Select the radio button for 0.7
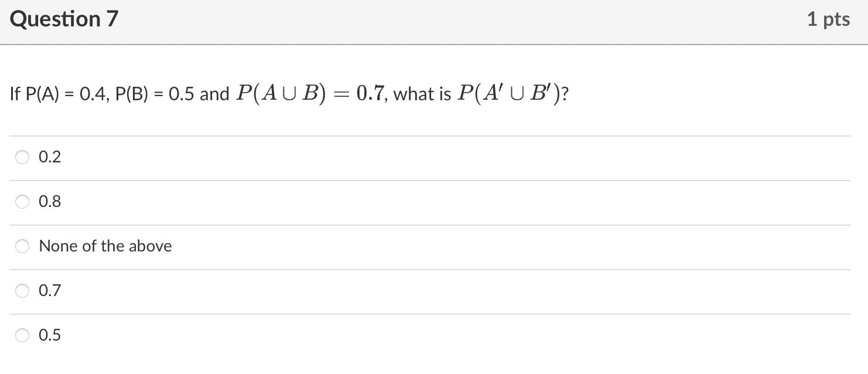 [x=22, y=291]
